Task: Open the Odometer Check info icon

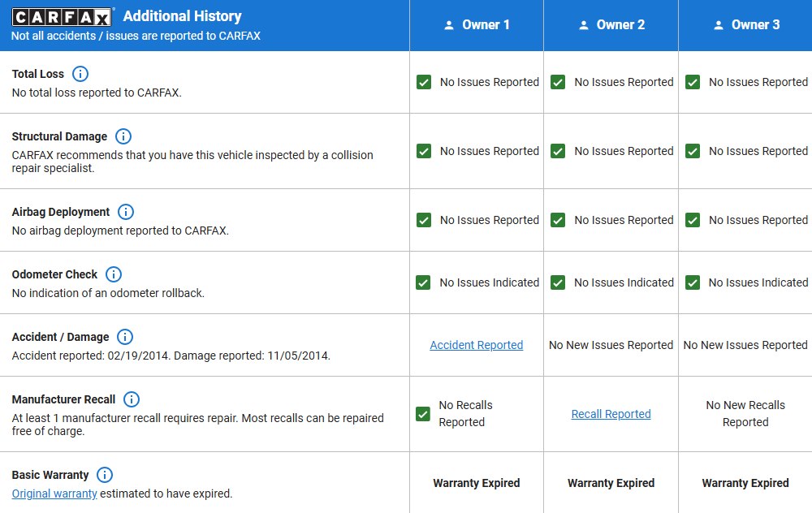Action: [114, 274]
